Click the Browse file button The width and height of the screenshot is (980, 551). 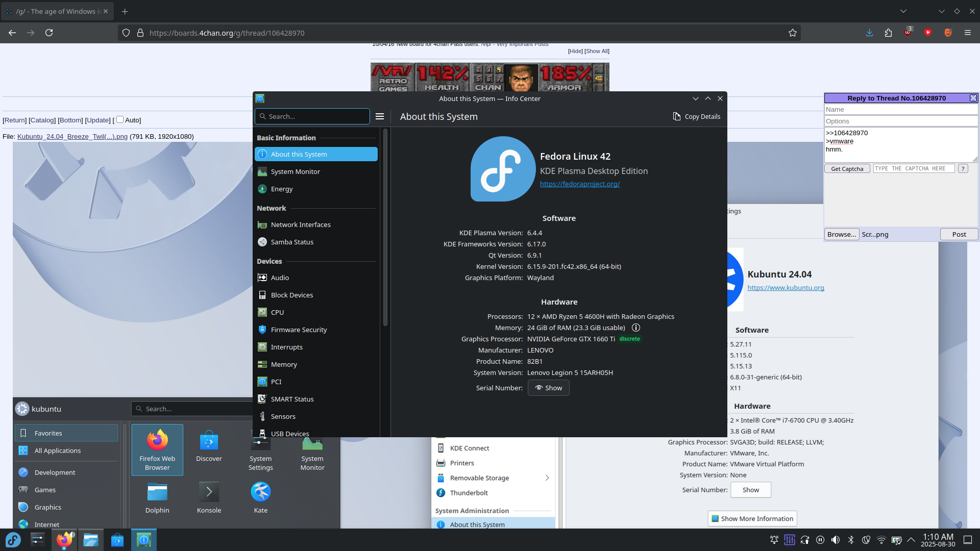842,234
